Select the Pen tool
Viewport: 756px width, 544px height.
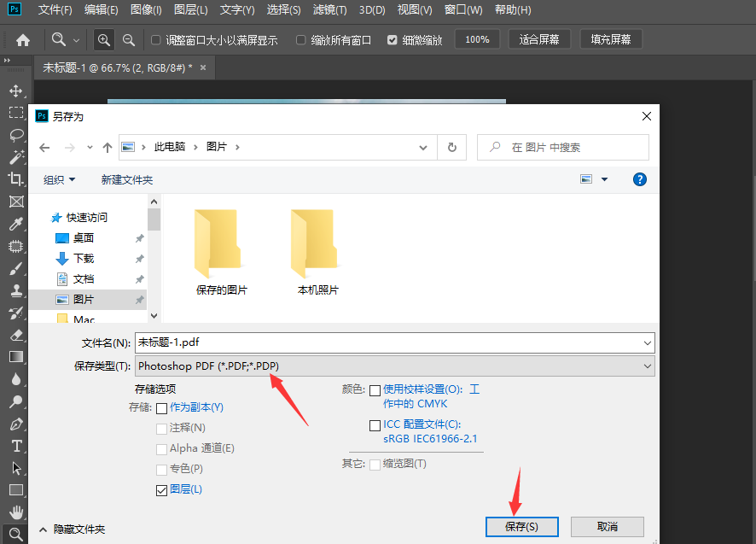(16, 424)
